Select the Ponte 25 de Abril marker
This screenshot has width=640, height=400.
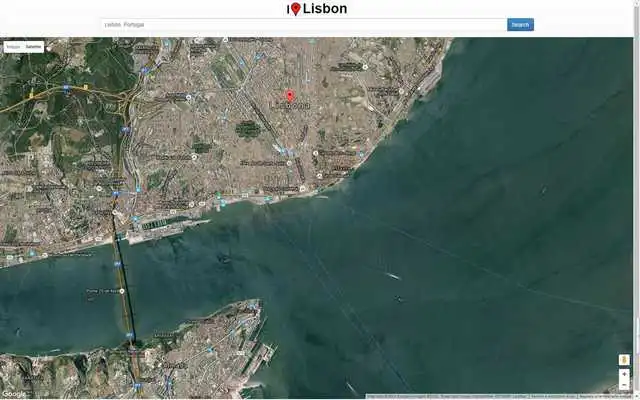point(122,291)
